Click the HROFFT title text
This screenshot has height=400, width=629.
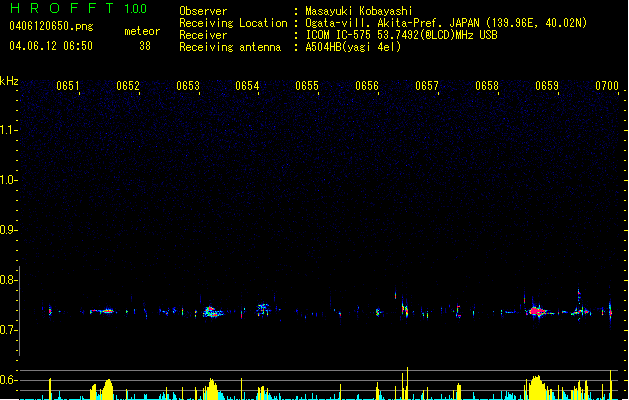click(x=61, y=8)
